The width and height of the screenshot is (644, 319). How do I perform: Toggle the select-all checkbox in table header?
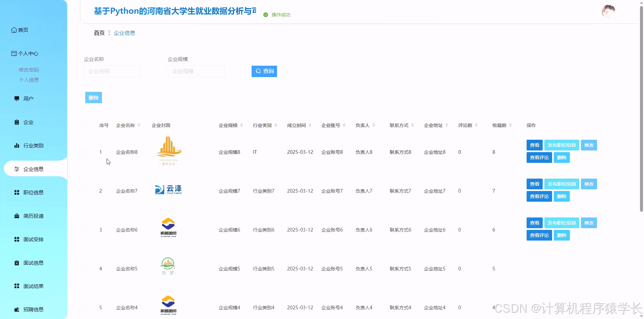pos(85,125)
